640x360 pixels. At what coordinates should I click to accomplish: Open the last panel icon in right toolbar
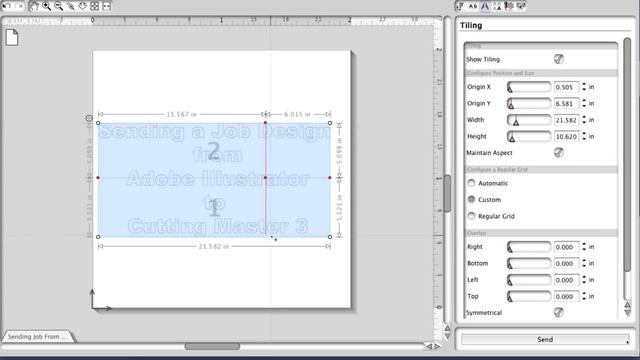521,6
